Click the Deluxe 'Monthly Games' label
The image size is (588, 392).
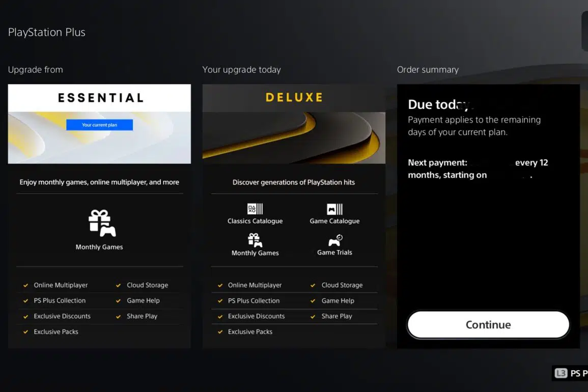click(255, 253)
